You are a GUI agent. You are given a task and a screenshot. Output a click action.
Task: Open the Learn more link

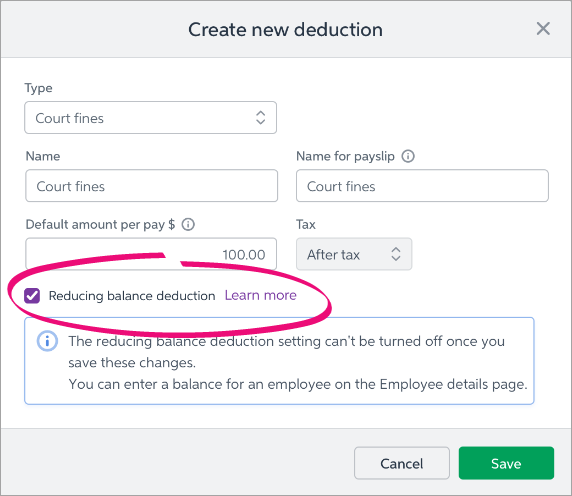(x=260, y=295)
